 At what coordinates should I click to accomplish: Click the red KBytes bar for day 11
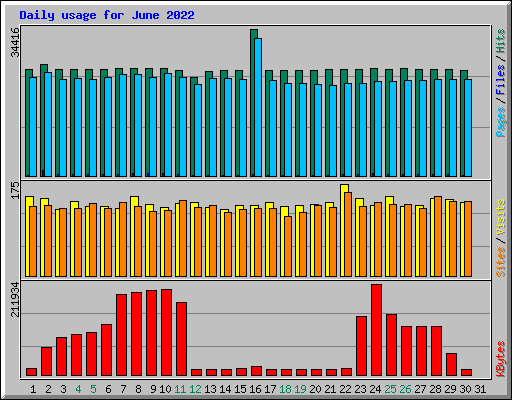[181, 339]
